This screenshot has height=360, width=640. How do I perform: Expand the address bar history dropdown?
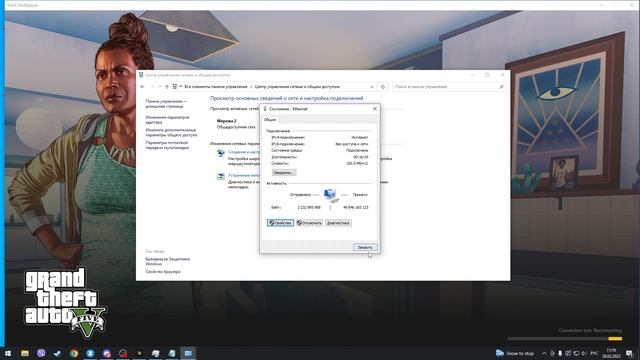[372, 87]
